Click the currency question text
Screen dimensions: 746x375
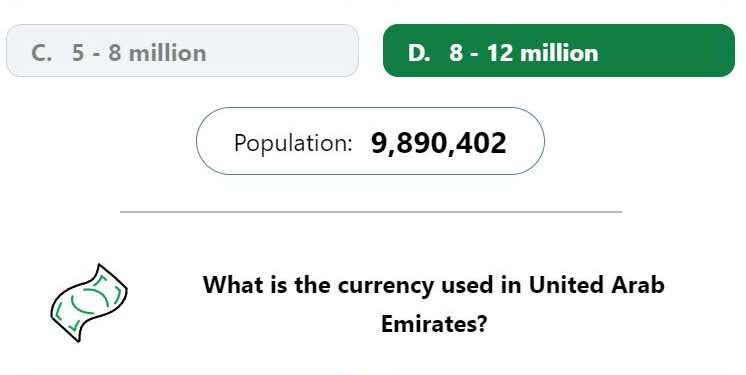433,305
